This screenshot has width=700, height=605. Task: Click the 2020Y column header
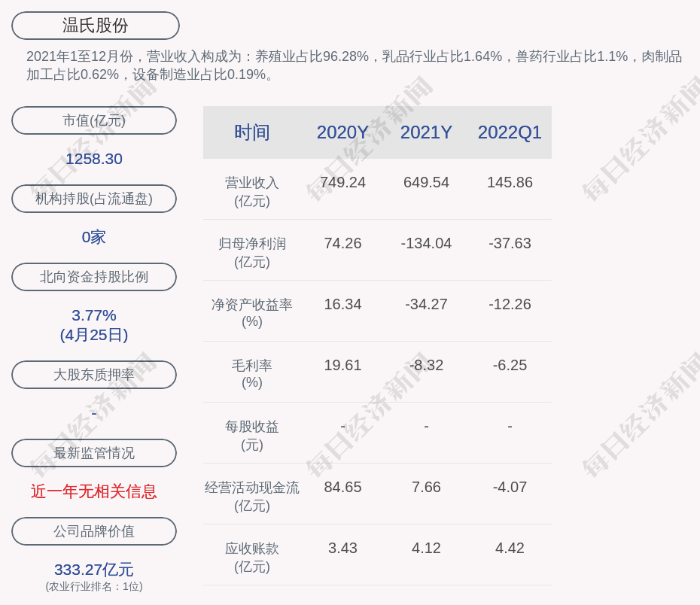(342, 132)
